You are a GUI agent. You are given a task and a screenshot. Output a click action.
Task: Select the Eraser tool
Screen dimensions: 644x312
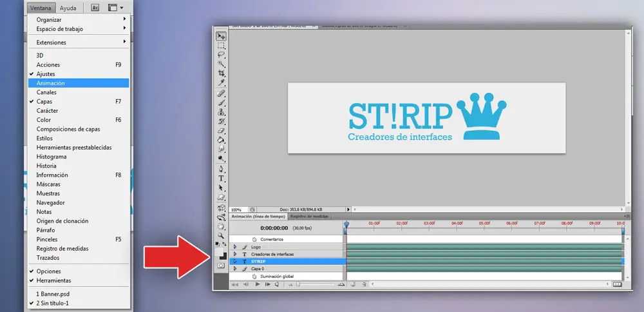(x=222, y=130)
